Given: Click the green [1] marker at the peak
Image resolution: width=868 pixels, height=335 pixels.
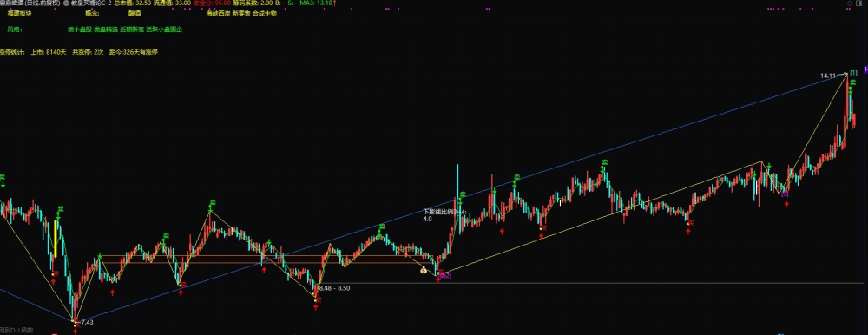Looking at the screenshot, I should [853, 73].
